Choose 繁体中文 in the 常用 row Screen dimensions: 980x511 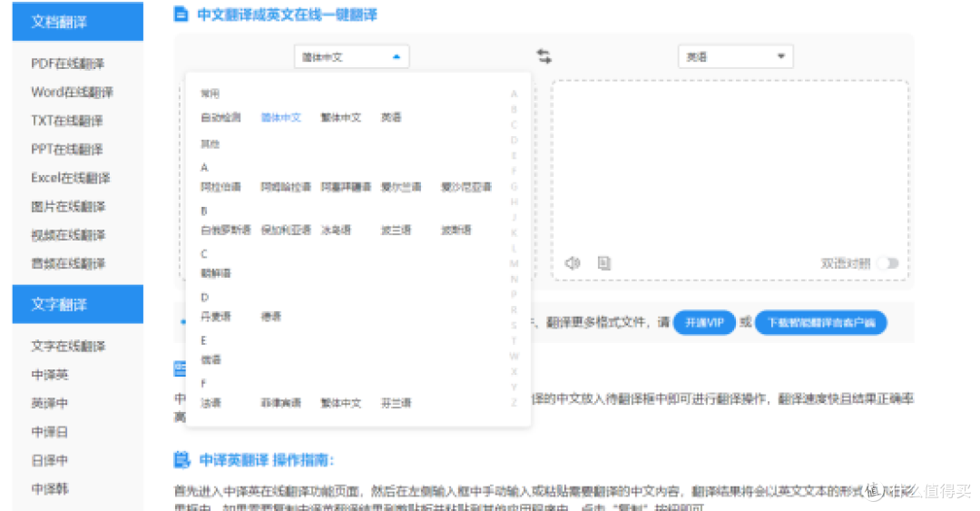tap(340, 118)
